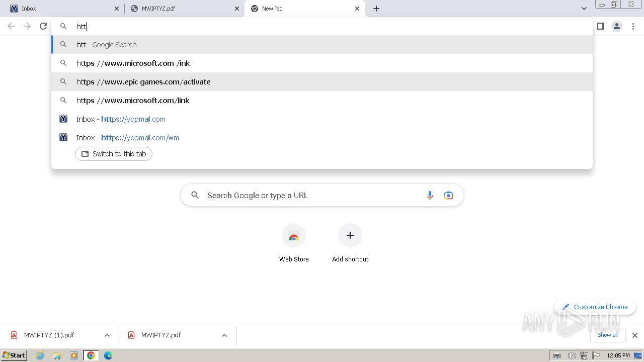This screenshot has width=644, height=362.
Task: Start voice search with microphone icon
Action: tap(430, 195)
